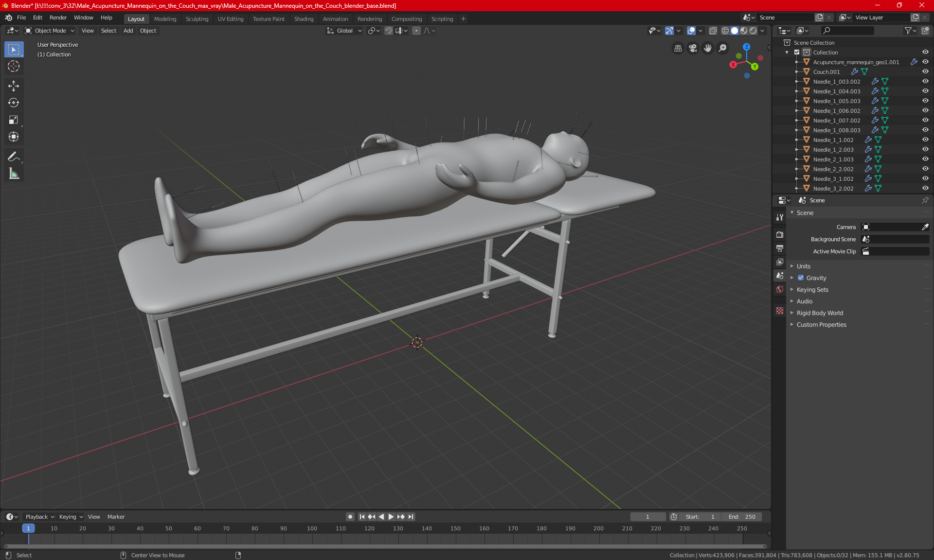Toggle gizmo display button
The height and width of the screenshot is (560, 934).
(669, 31)
